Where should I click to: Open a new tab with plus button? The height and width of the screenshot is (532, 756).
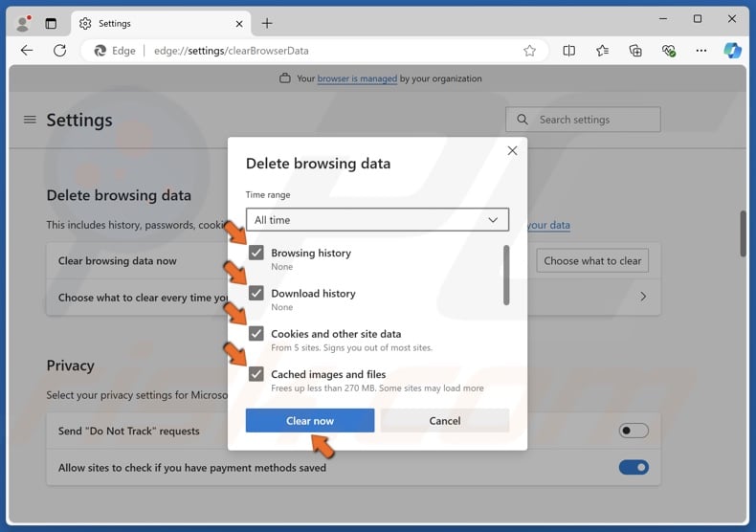[267, 23]
